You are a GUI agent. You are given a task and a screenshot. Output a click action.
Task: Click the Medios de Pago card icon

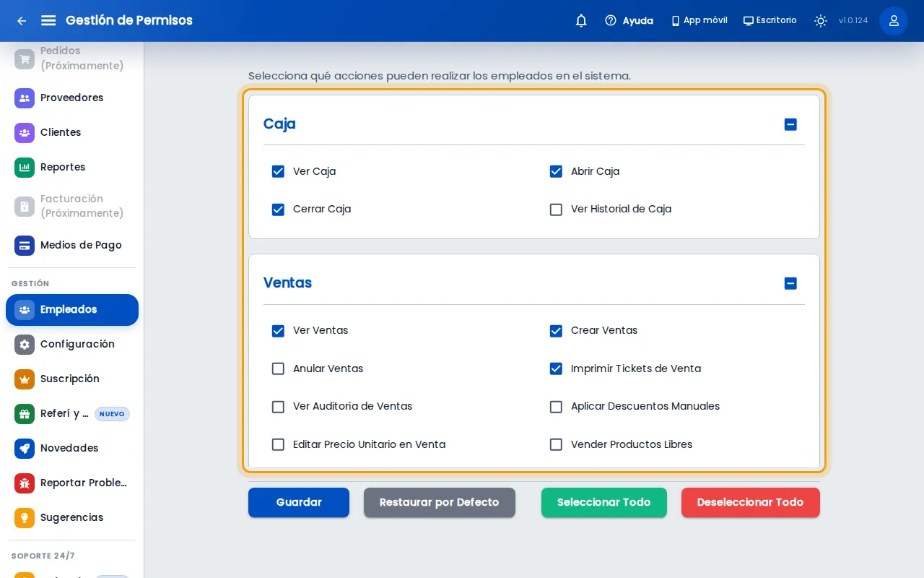[25, 245]
